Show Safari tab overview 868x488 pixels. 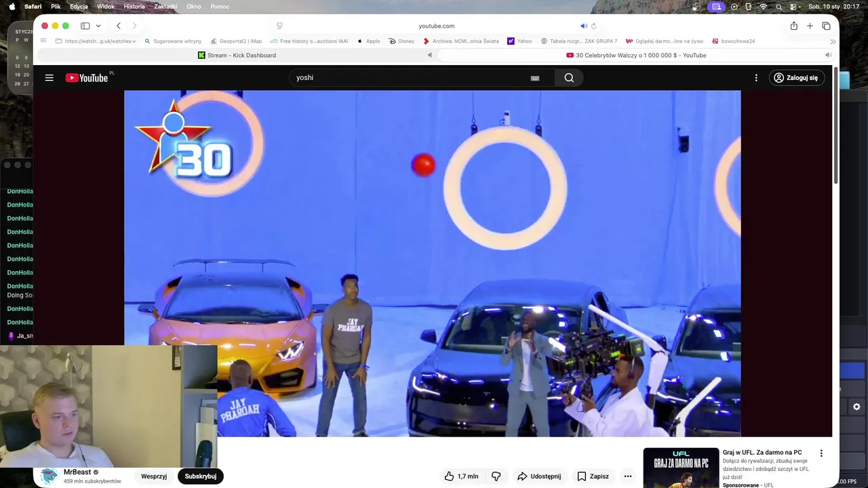pos(826,26)
